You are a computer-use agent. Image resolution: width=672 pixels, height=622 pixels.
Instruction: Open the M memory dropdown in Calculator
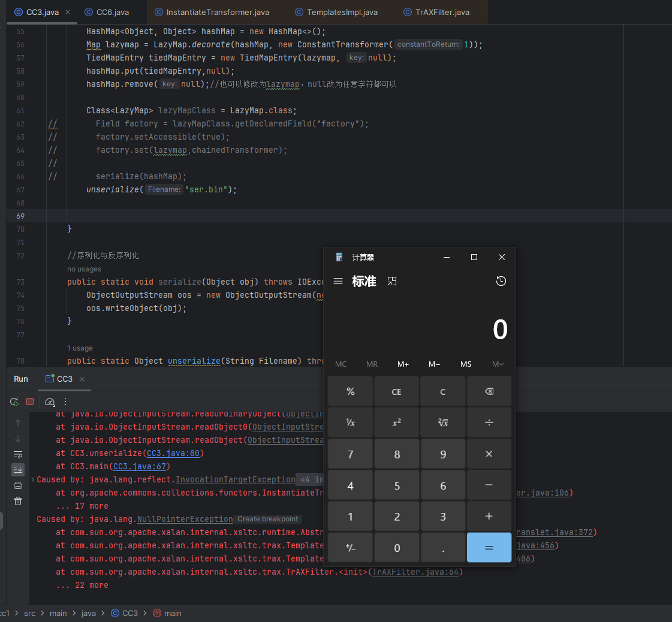pos(498,364)
